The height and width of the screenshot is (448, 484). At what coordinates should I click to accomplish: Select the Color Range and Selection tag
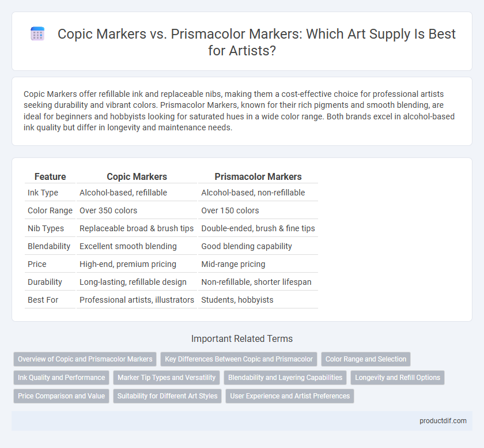point(366,359)
